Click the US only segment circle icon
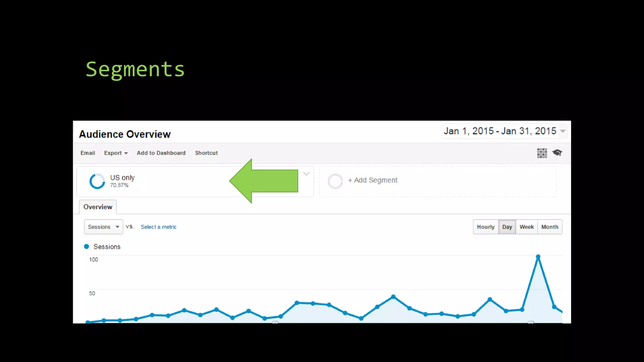644x362 pixels. (x=97, y=181)
